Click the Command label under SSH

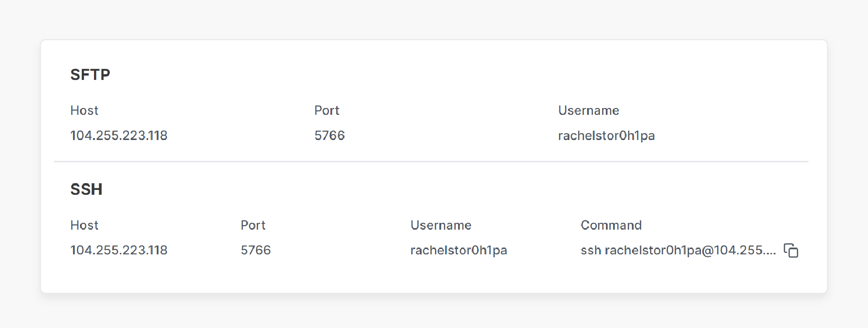611,225
